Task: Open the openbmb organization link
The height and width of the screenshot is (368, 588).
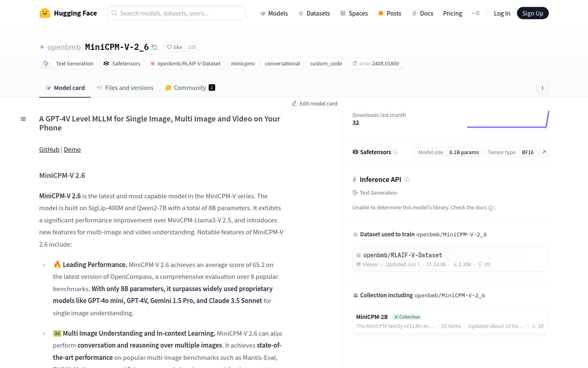Action: click(x=64, y=47)
